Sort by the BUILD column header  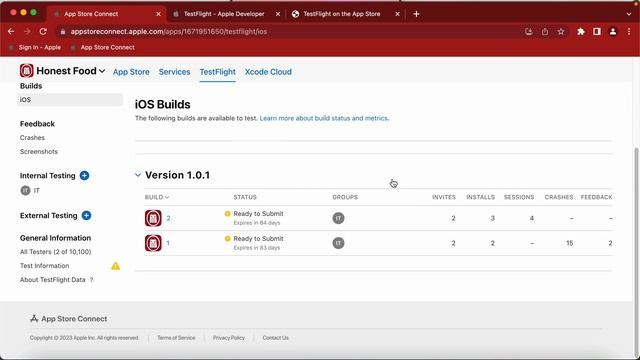157,197
